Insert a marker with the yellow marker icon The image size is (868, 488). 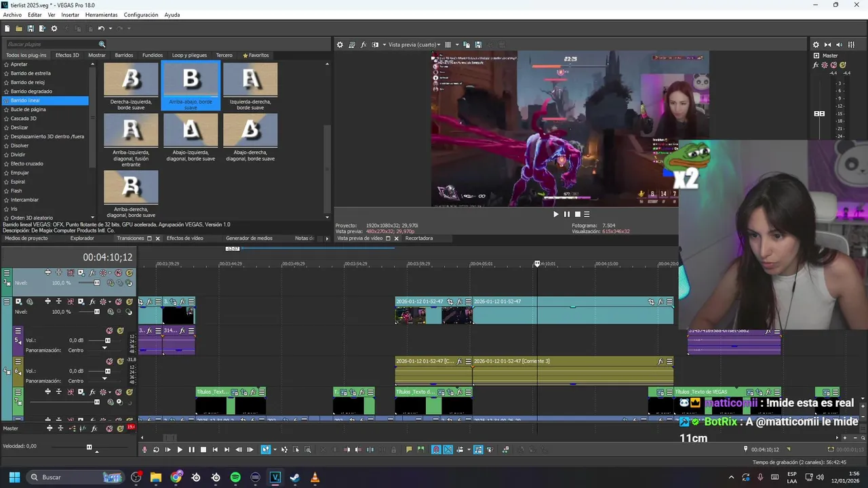[x=409, y=449]
